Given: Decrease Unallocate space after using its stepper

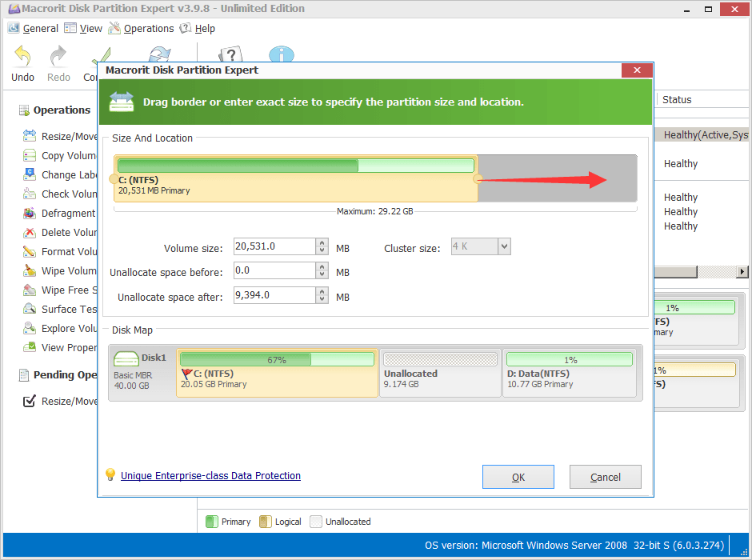Looking at the screenshot, I should tap(322, 298).
